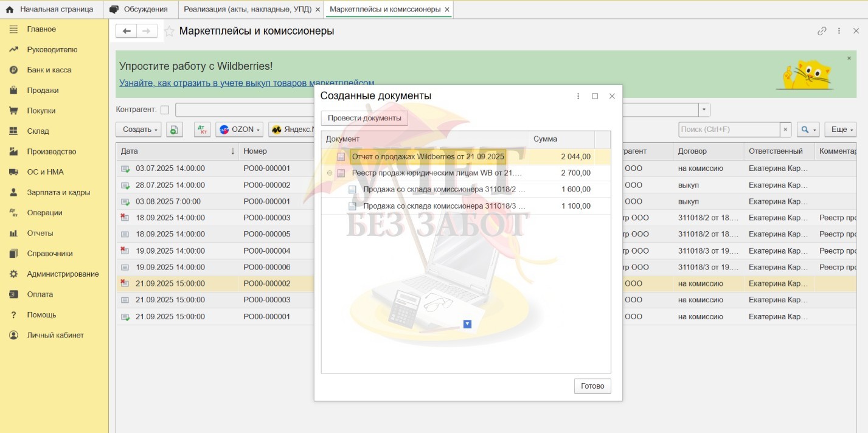This screenshot has height=433, width=868.
Task: Click the Готово button
Action: [592, 386]
